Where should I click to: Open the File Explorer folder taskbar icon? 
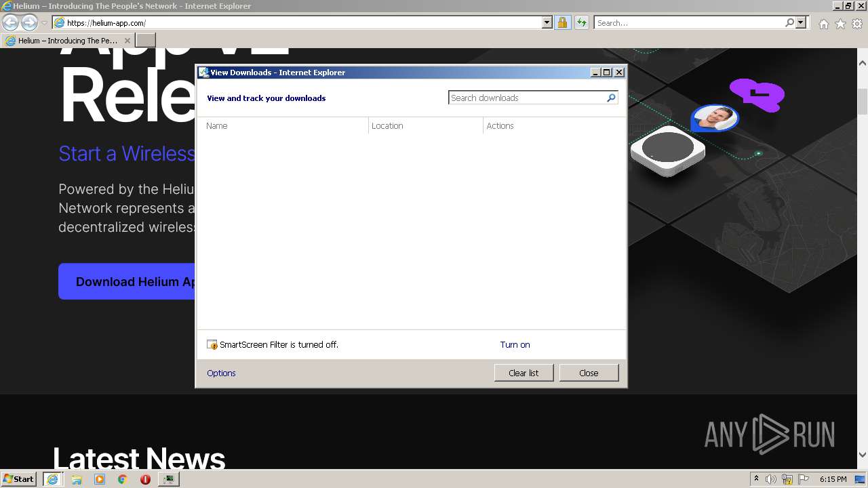(x=77, y=479)
